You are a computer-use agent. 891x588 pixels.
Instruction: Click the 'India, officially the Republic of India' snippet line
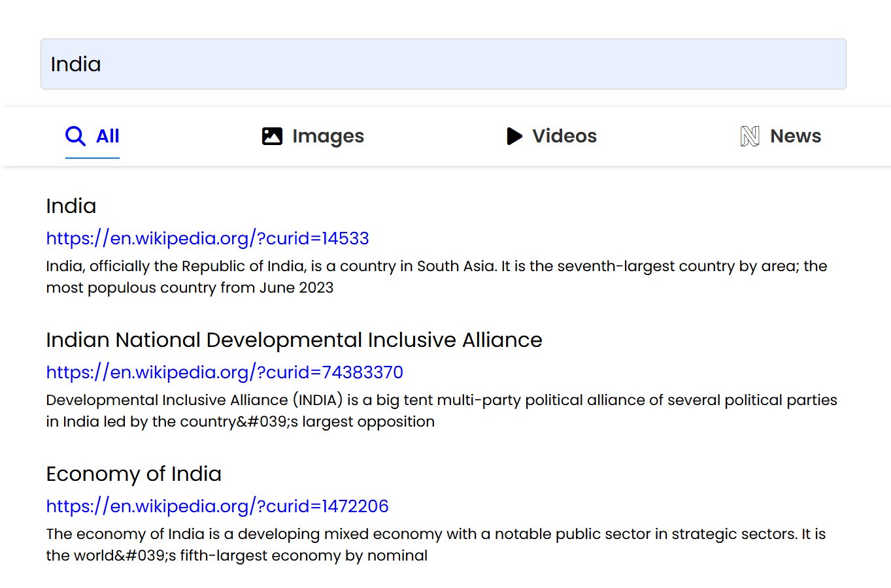[x=437, y=266]
